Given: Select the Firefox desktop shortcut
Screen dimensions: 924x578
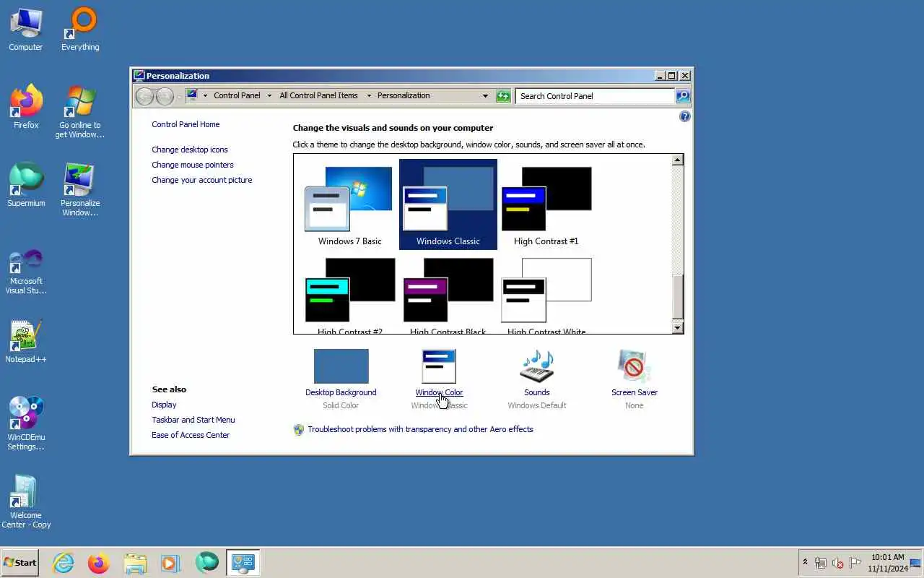Looking at the screenshot, I should 26,108.
